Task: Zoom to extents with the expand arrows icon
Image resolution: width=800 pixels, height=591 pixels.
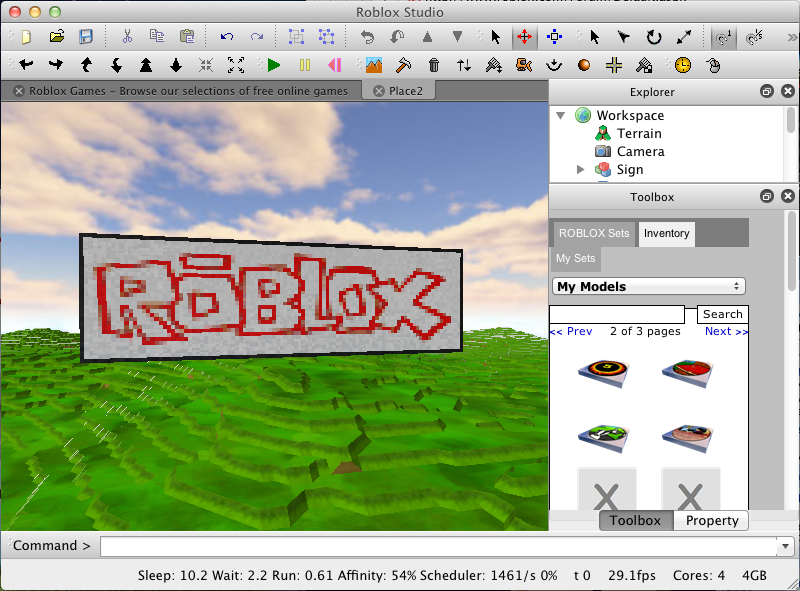Action: (x=236, y=65)
